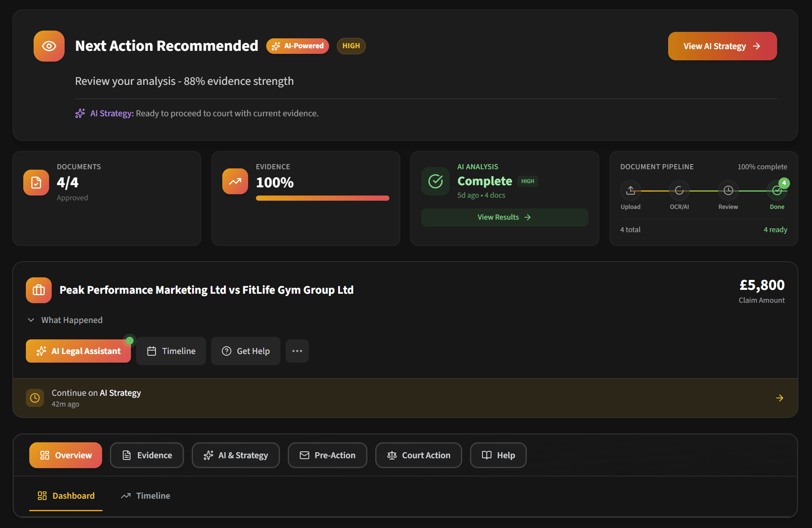This screenshot has width=812, height=528.
Task: Click the eye icon next to Next Action Recommended
Action: (49, 46)
